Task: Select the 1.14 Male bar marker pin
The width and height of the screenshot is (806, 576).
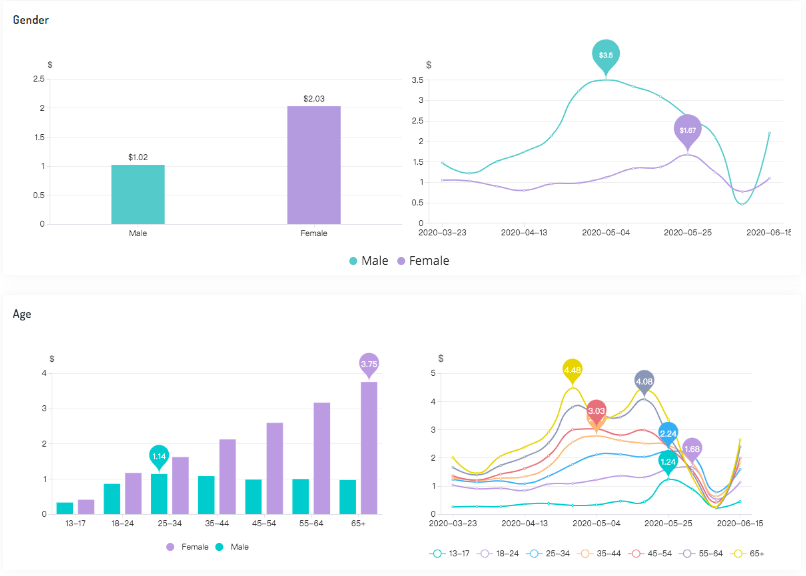Action: point(159,456)
